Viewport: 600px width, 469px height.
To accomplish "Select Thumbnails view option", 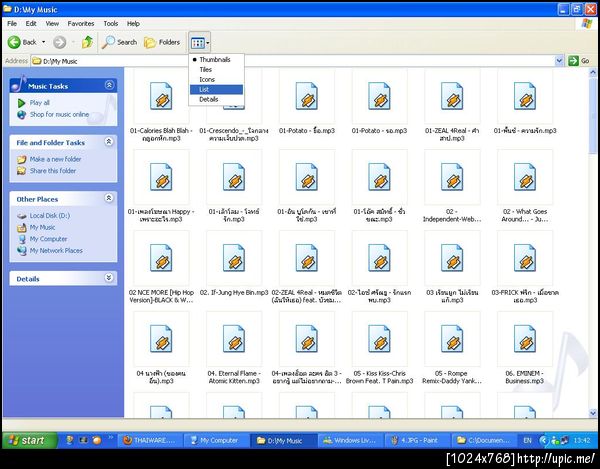I will pyautogui.click(x=216, y=60).
